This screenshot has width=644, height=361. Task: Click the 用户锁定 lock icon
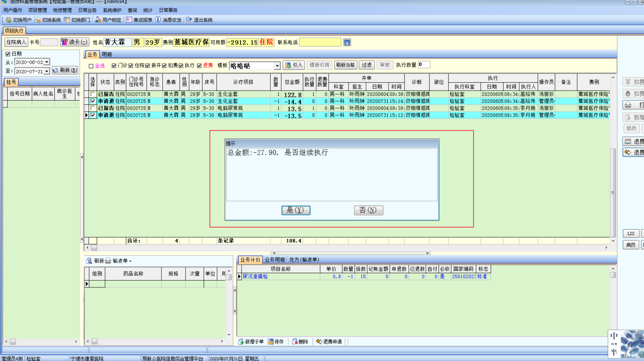point(98,20)
